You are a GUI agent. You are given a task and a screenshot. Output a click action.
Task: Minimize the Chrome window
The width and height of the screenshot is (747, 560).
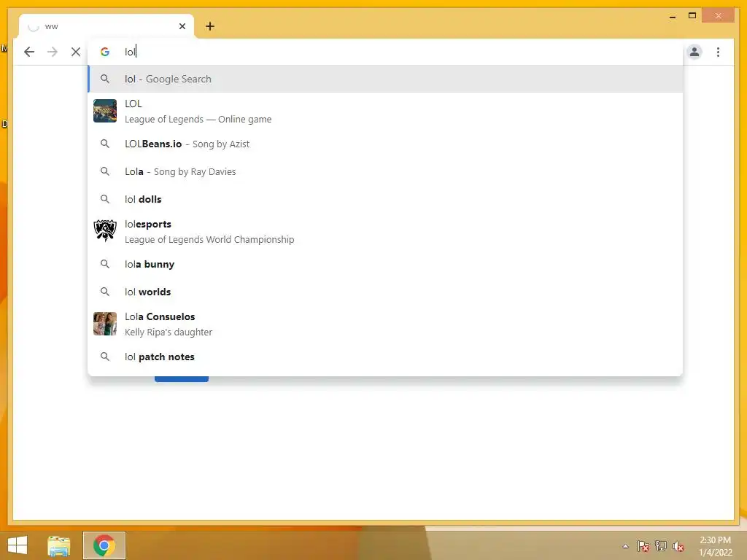(x=672, y=16)
